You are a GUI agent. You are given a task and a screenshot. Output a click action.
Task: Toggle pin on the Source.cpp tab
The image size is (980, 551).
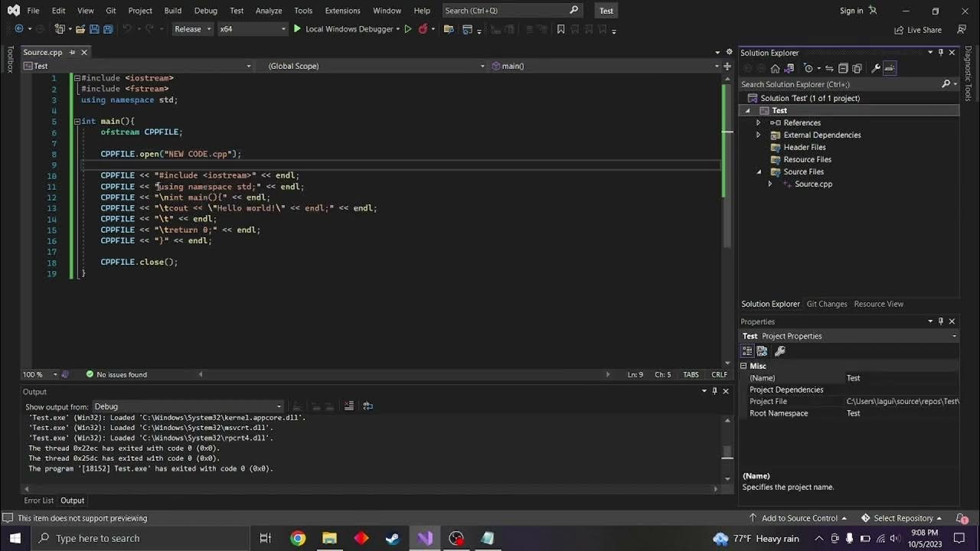coord(72,52)
